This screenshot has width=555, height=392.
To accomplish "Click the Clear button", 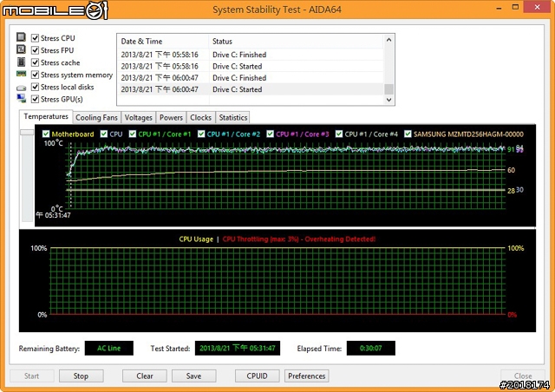I will [x=145, y=376].
